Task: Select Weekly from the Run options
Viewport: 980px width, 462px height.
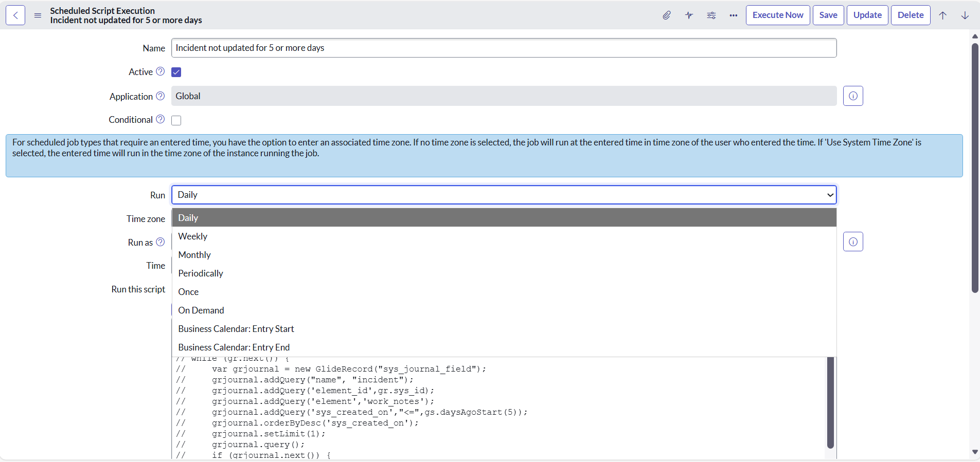Action: click(193, 236)
